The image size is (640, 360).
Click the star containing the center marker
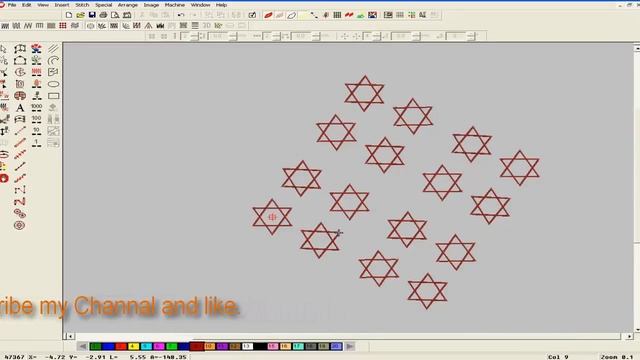[272, 217]
